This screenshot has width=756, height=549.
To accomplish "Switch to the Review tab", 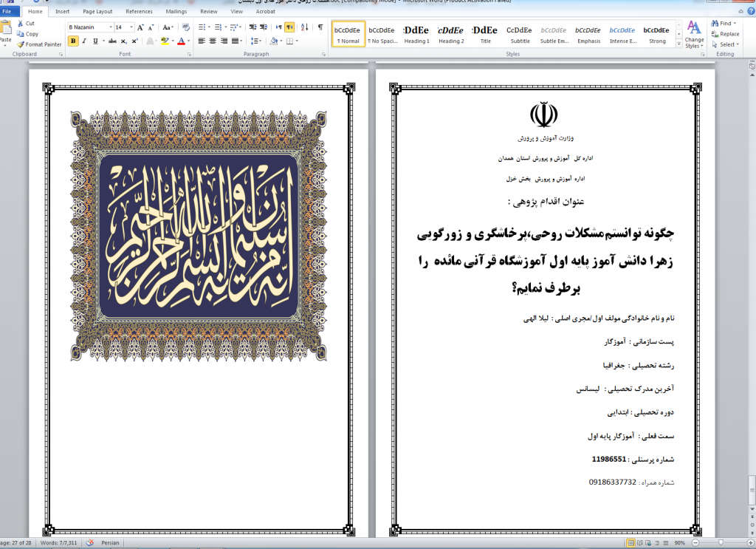I will pyautogui.click(x=209, y=12).
